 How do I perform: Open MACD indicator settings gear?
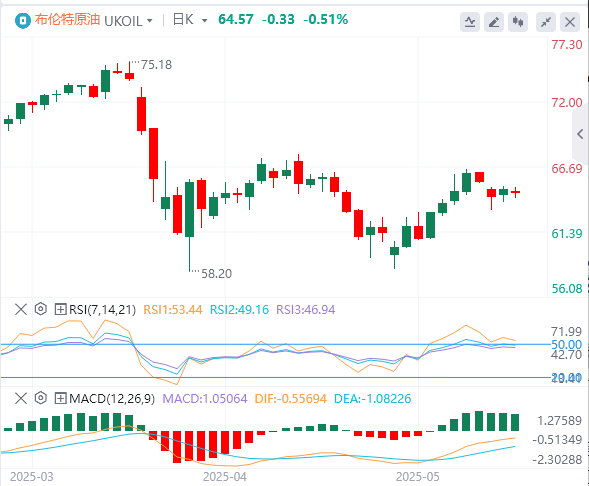(x=41, y=398)
